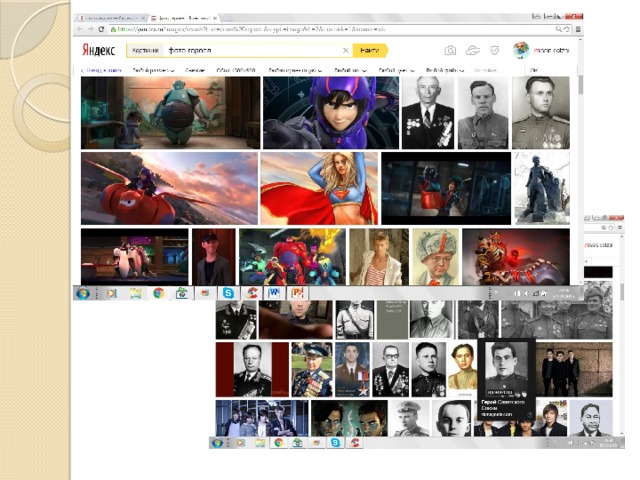Click the profile username text

(551, 50)
